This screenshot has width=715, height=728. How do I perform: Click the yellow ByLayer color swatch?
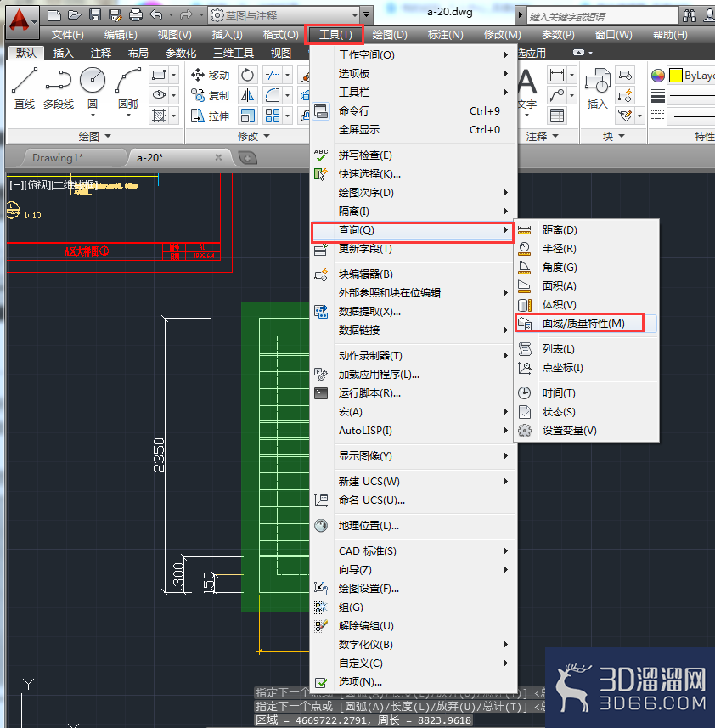point(676,76)
